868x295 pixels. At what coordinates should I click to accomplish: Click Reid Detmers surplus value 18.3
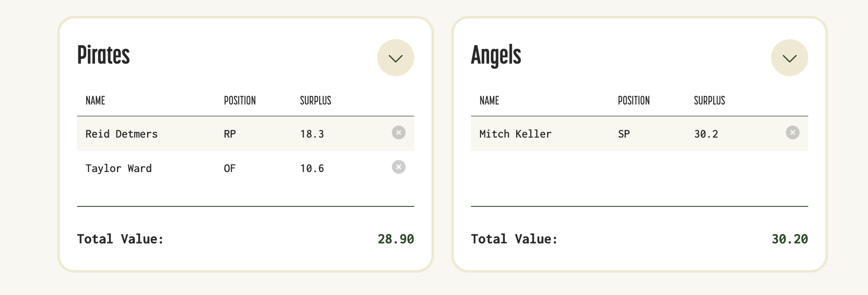312,134
